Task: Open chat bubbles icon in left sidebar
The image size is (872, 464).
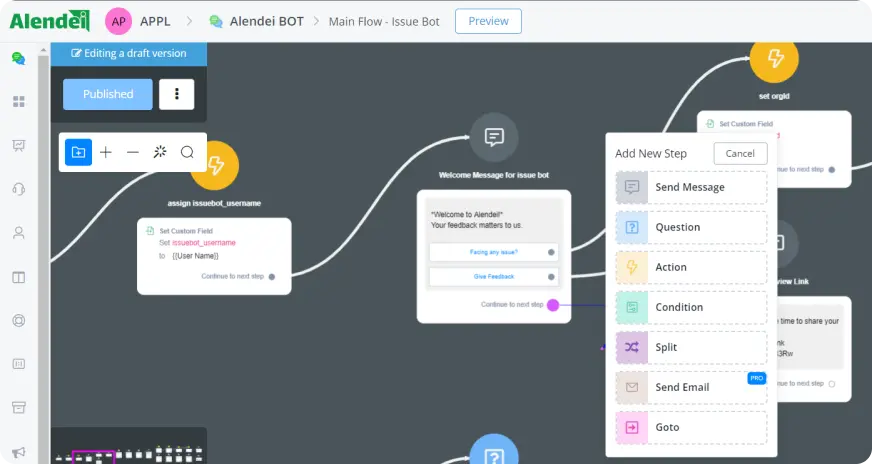Action: pyautogui.click(x=19, y=58)
